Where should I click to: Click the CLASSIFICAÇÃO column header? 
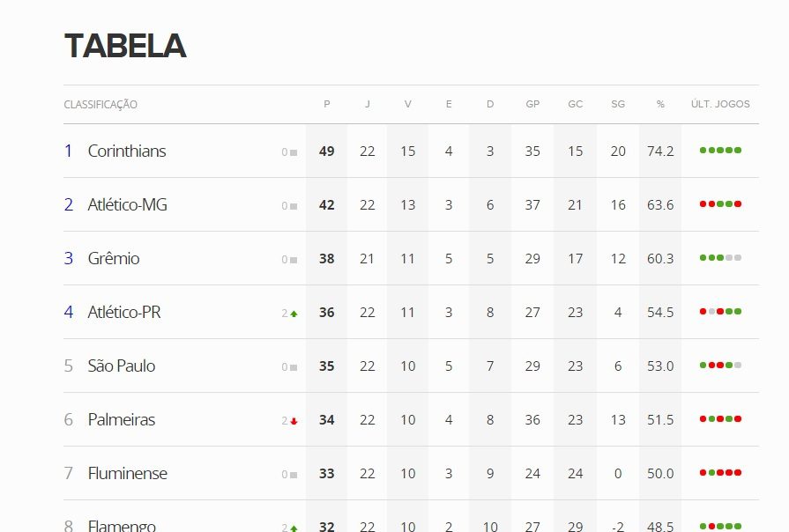(100, 105)
